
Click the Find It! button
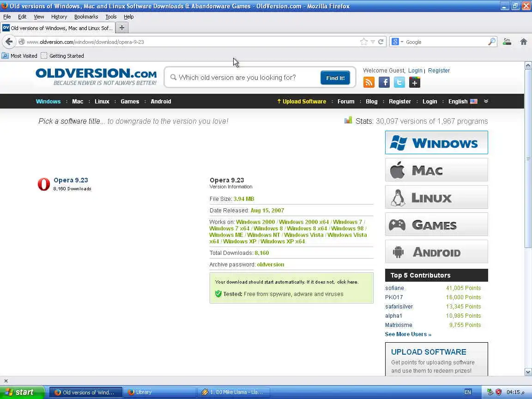tap(335, 78)
